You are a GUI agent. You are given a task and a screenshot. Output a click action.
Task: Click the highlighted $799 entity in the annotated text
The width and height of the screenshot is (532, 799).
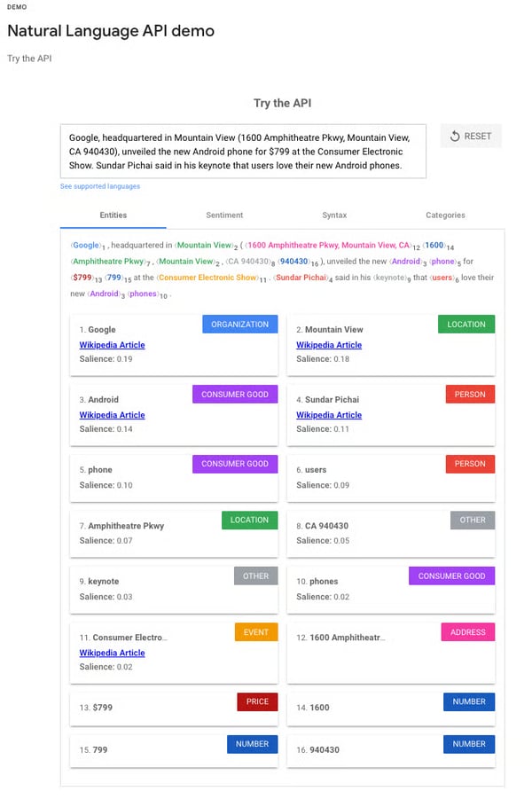click(x=82, y=278)
